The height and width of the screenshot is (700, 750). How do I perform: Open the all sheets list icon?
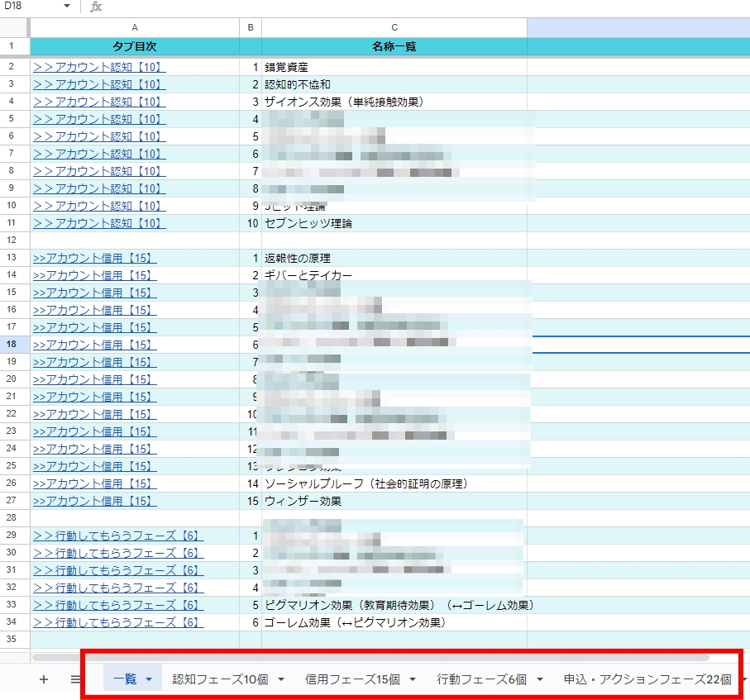point(75,679)
